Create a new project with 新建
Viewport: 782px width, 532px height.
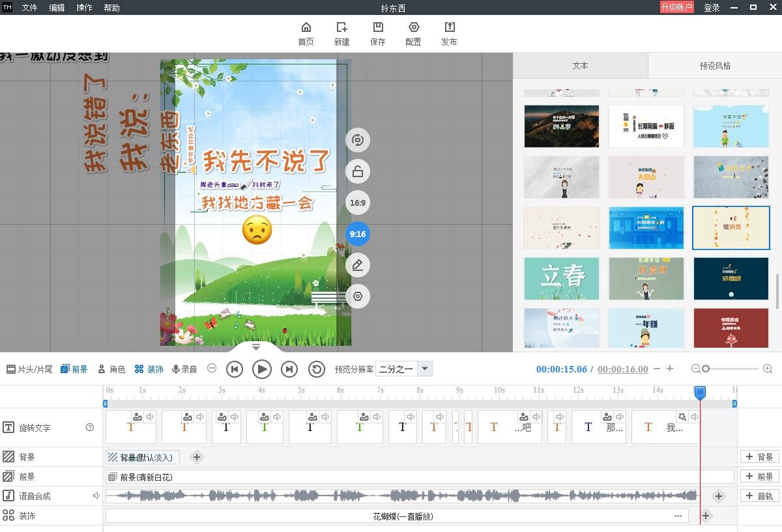click(x=341, y=33)
